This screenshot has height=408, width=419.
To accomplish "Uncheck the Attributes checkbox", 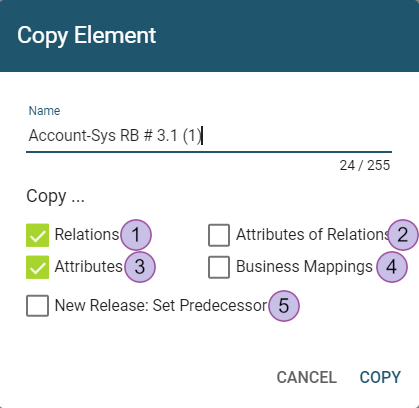I will click(37, 267).
